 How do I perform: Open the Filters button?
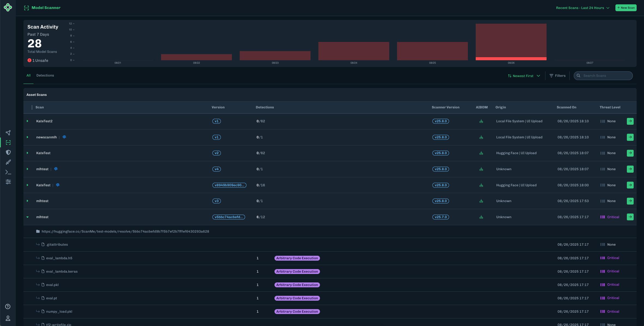coord(557,76)
